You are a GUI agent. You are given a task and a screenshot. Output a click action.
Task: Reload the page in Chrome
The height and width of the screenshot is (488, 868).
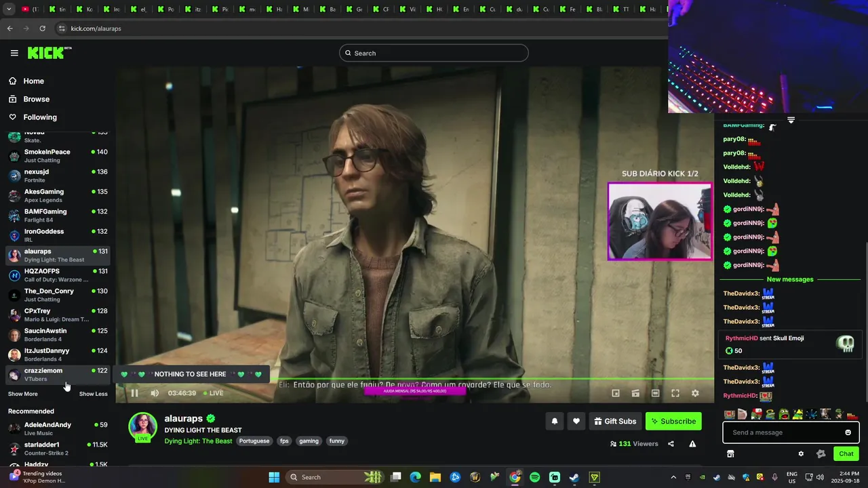tap(42, 28)
